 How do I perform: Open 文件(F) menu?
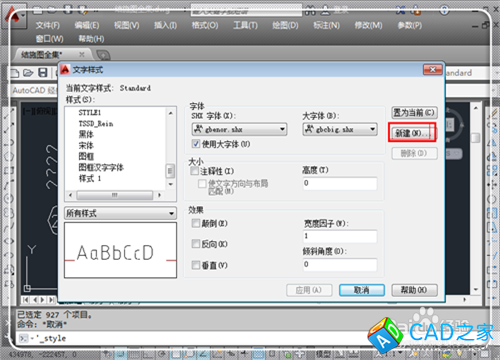(x=48, y=25)
